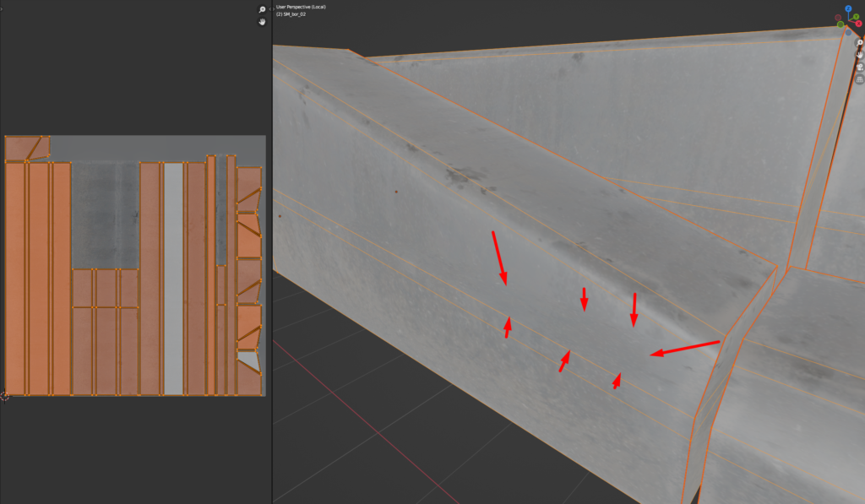Click the UV editor zoom magnifier icon

point(262,9)
